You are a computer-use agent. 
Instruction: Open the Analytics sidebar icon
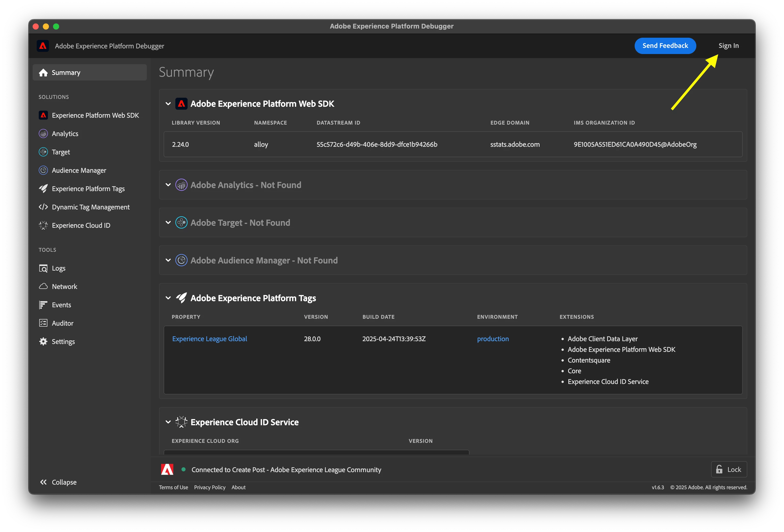[x=43, y=134]
